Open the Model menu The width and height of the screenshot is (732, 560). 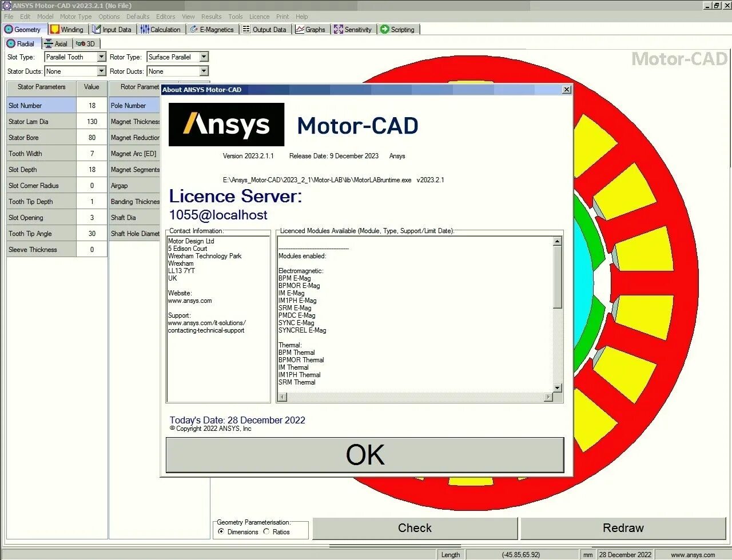coord(45,17)
